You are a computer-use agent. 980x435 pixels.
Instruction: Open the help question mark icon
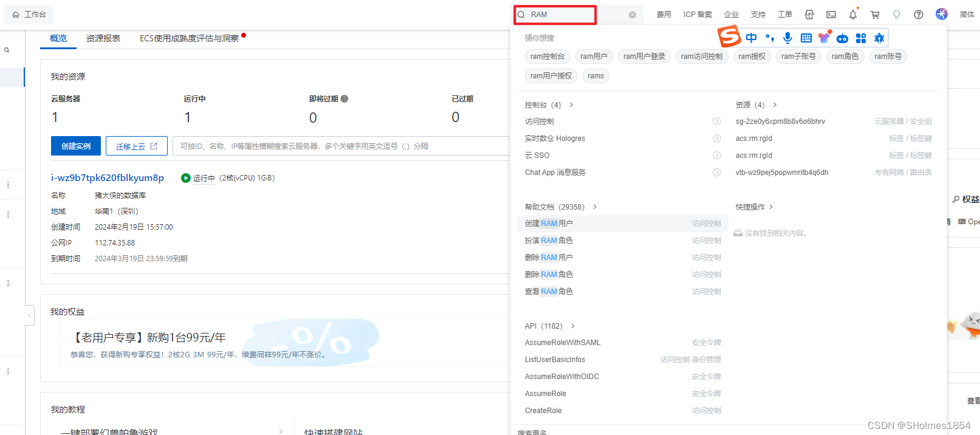(919, 15)
